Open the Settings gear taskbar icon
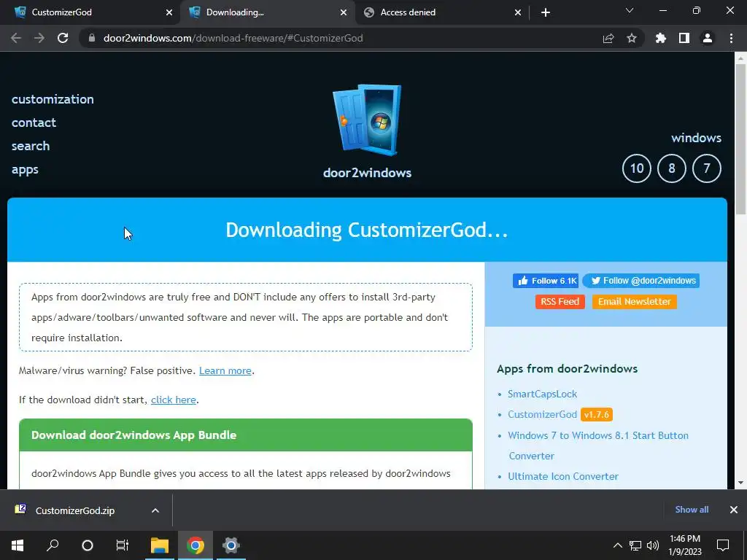Image resolution: width=747 pixels, height=560 pixels. click(x=231, y=545)
